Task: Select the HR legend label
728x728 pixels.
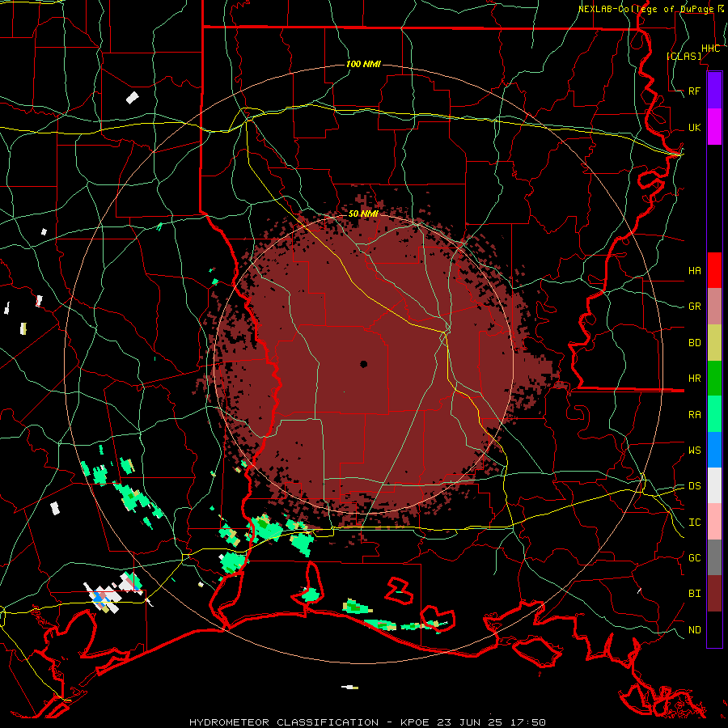Action: (x=694, y=379)
